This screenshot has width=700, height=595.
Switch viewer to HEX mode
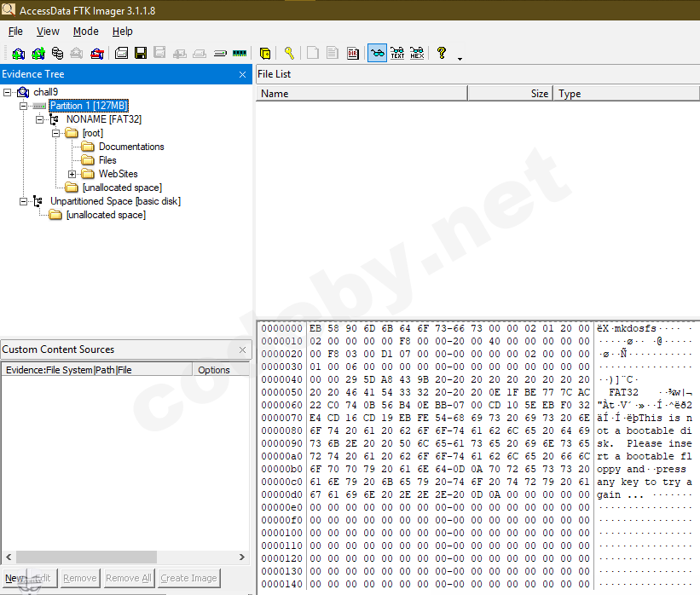point(417,53)
